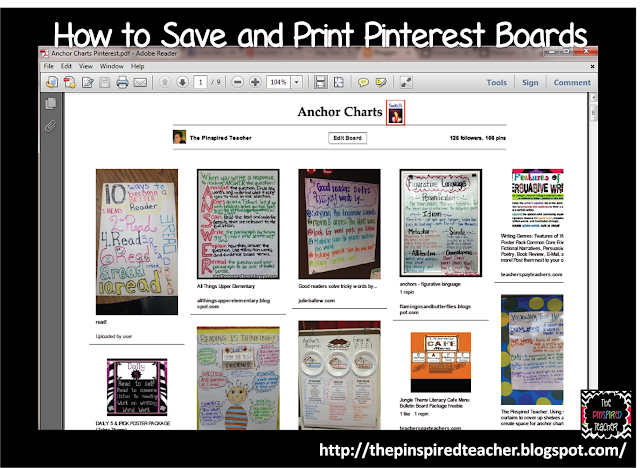Screen dimensions: 640x468
Task: Open the Author's Purpose PIE pin
Action: click(339, 375)
